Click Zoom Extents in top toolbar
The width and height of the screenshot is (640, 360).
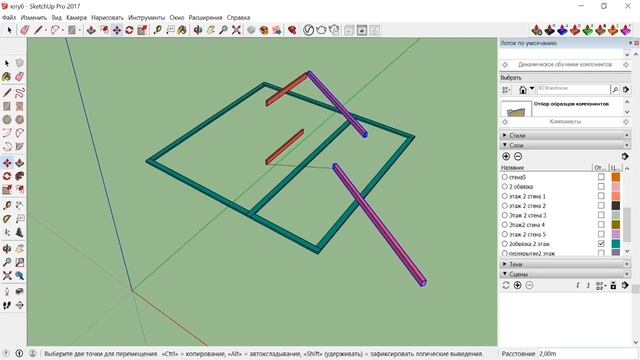point(236,30)
